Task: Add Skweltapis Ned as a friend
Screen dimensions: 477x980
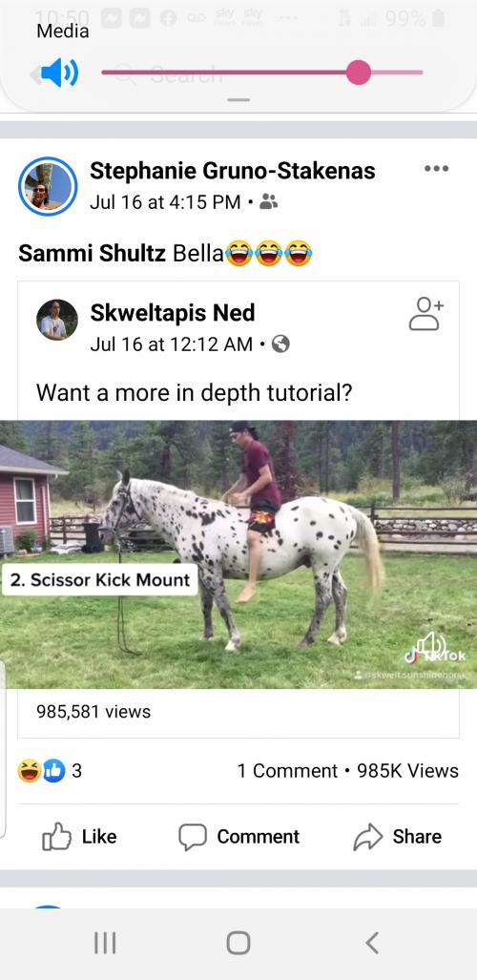Action: tap(426, 313)
